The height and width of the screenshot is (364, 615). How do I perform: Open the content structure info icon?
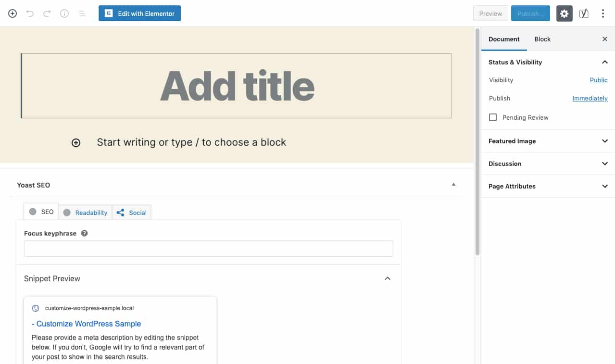(64, 13)
